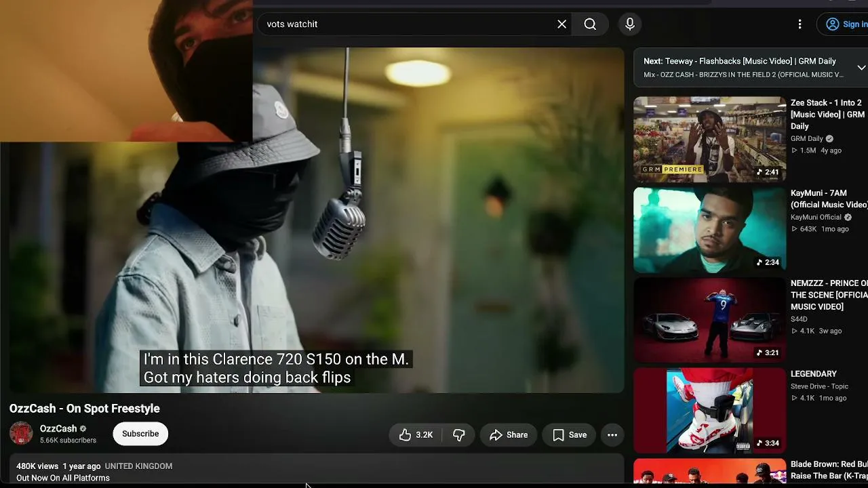Screen dimensions: 868x488
Task: Click the magnifying glass search button
Action: click(590, 24)
